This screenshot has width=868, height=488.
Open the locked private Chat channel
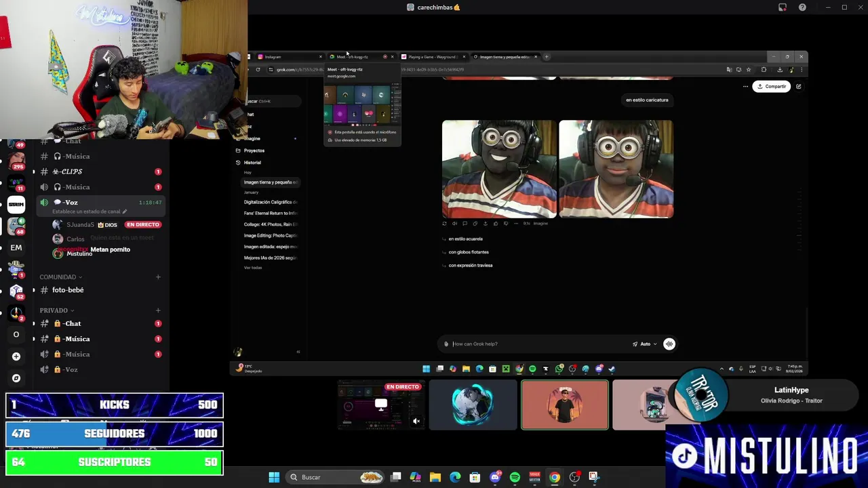point(73,324)
